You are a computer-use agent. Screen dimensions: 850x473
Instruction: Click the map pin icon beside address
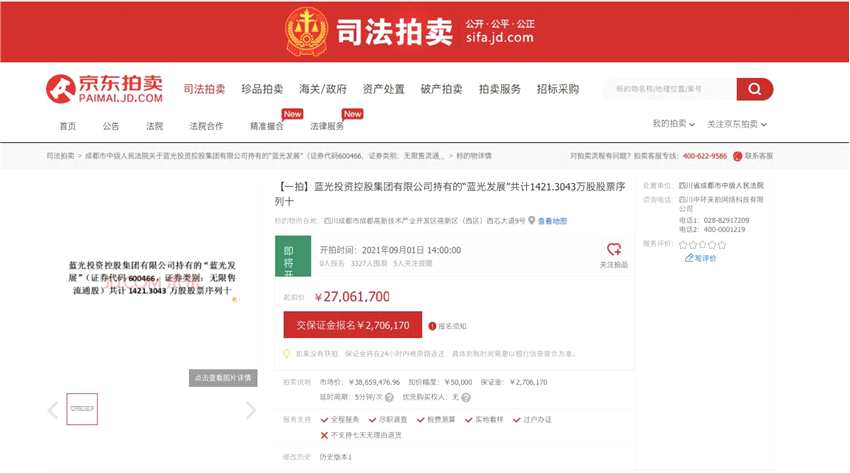[x=532, y=220]
